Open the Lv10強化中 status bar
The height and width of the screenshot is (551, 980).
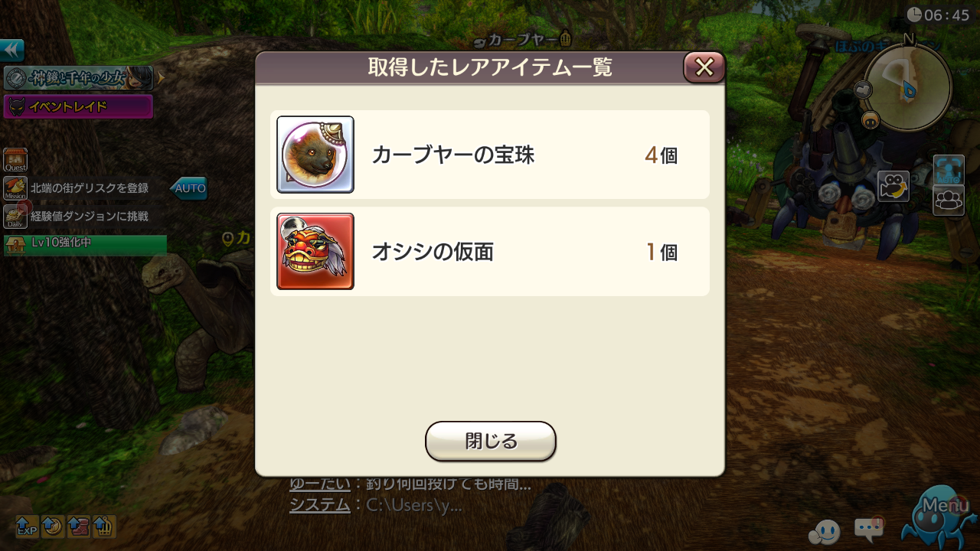coord(85,245)
